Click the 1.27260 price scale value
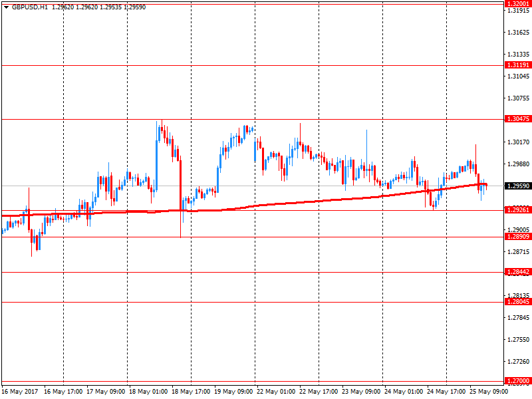This screenshot has width=532, height=399. tap(518, 362)
